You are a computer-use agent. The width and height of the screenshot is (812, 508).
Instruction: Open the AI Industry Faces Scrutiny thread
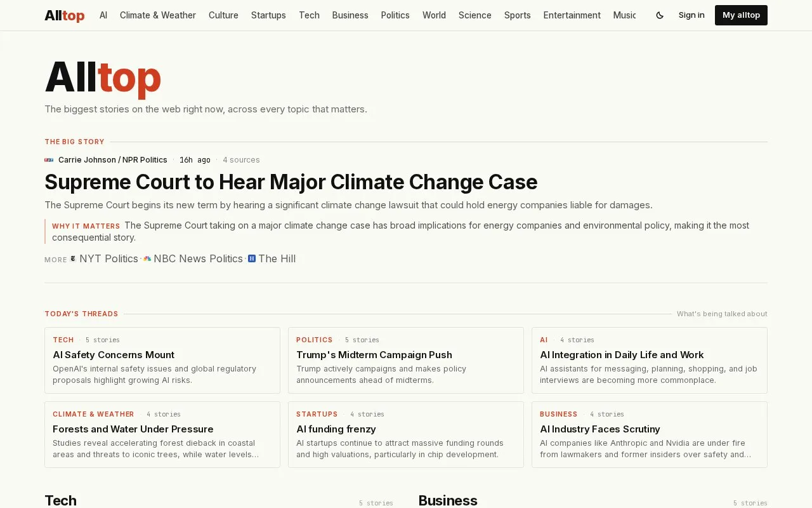[650, 434]
